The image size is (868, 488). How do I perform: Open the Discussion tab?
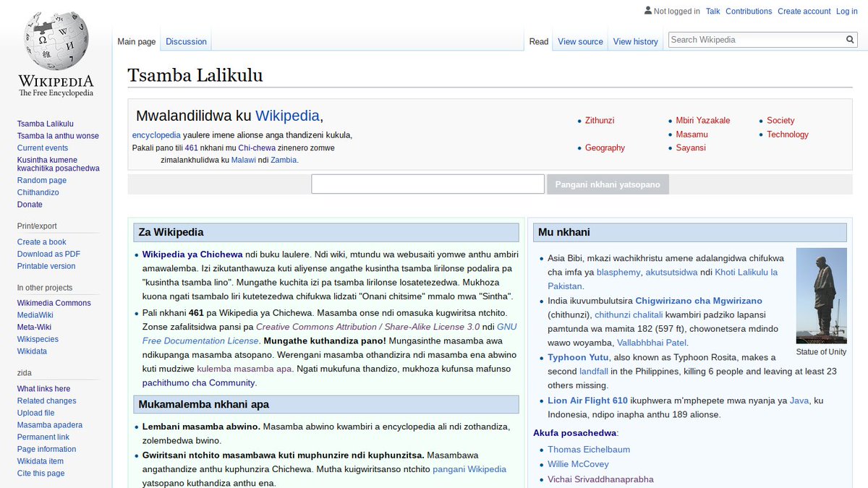pyautogui.click(x=186, y=41)
